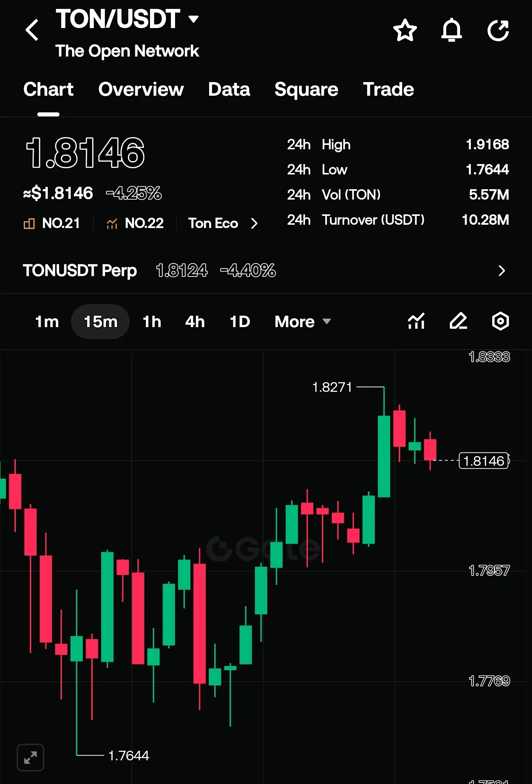Open the TONUSDT Perp contract
Screen dimensions: 532x784
click(x=80, y=271)
